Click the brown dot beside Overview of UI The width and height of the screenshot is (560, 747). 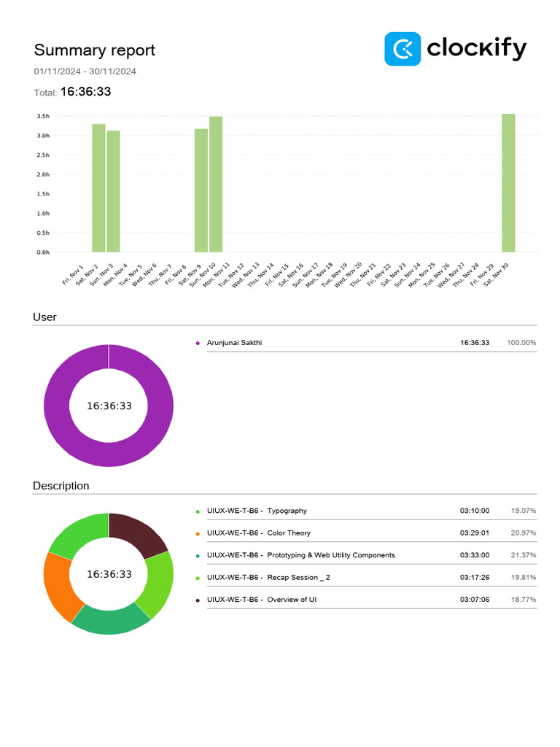tap(198, 600)
